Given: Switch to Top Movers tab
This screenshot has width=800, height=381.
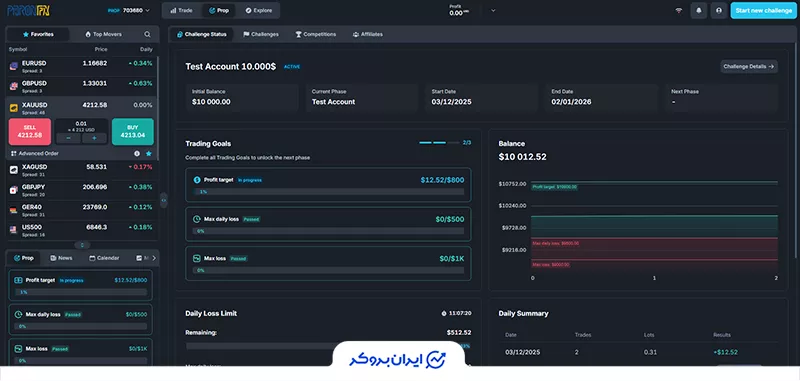Looking at the screenshot, I should pyautogui.click(x=104, y=34).
